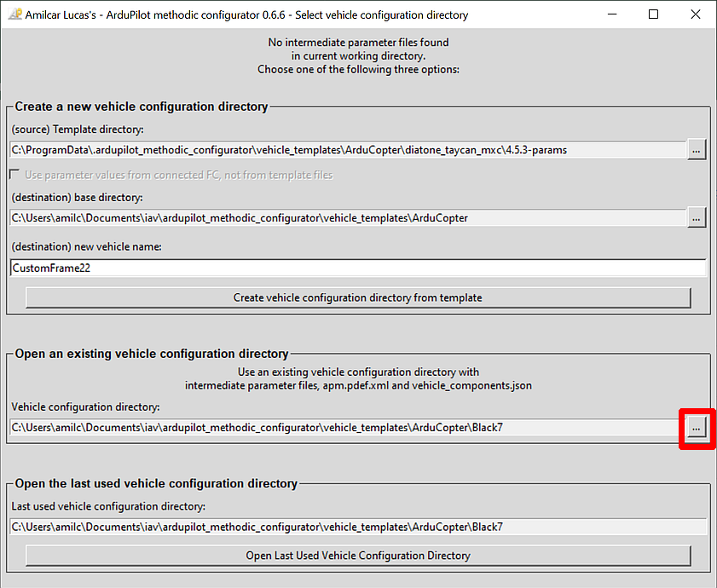Click '(destination) new vehicle name:' label
Screen dimensions: 717x588
[x=86, y=247]
